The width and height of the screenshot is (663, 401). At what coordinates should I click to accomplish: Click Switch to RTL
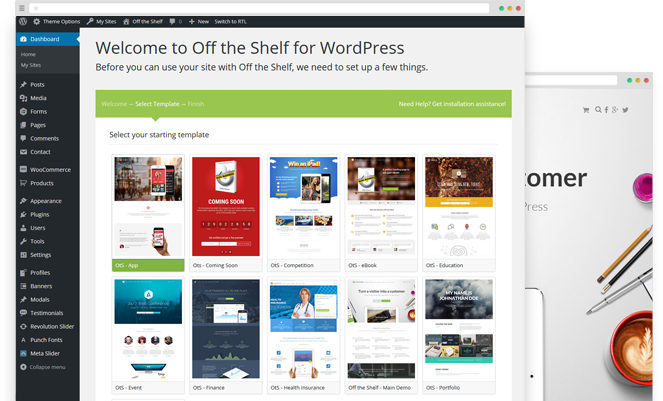(x=230, y=21)
